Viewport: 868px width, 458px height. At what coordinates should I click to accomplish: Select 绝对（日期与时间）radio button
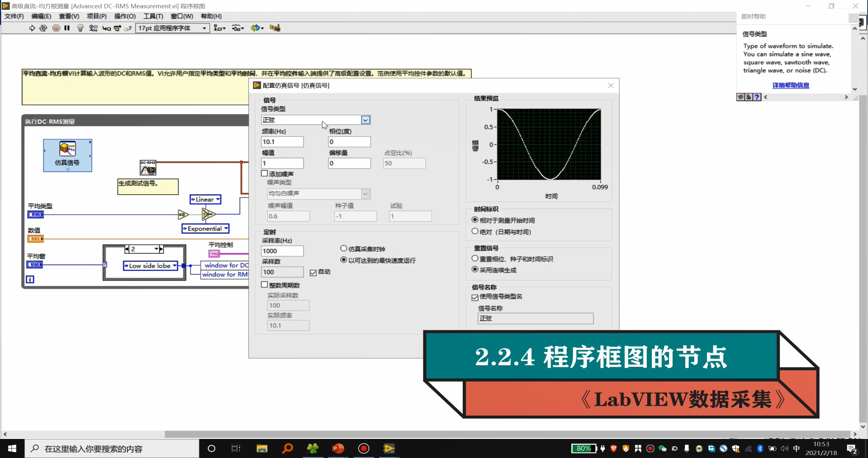(x=475, y=231)
